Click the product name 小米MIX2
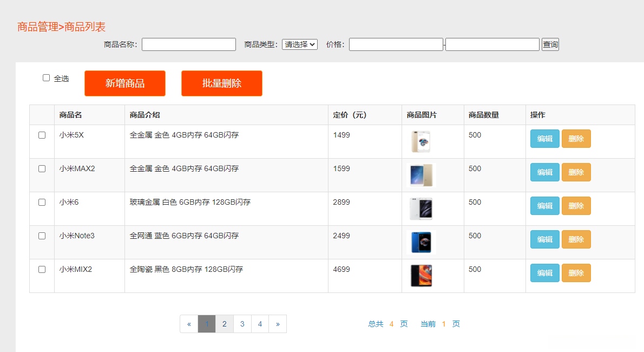 76,269
